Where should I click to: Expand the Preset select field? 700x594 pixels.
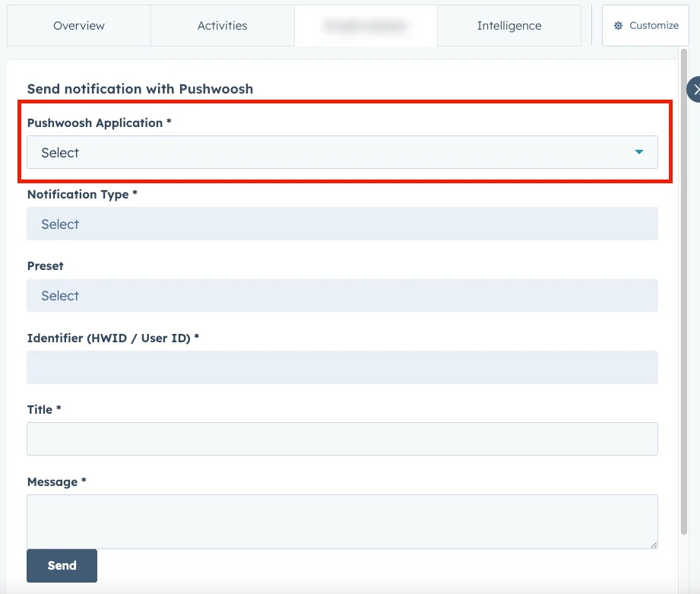pos(342,296)
